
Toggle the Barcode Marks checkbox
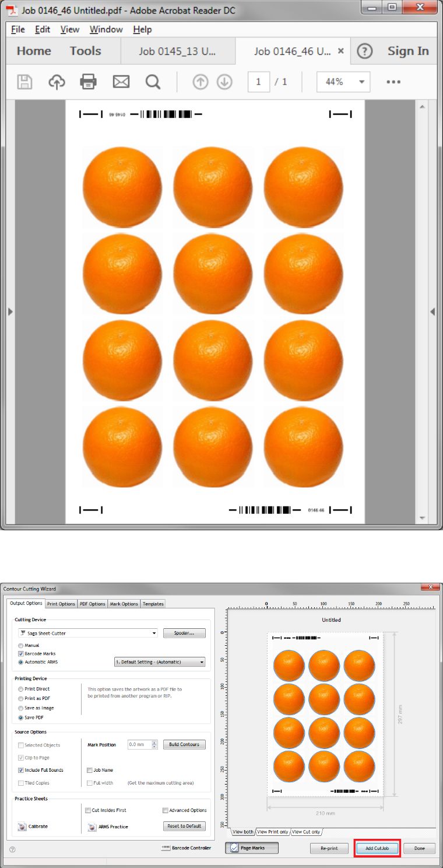tap(21, 654)
